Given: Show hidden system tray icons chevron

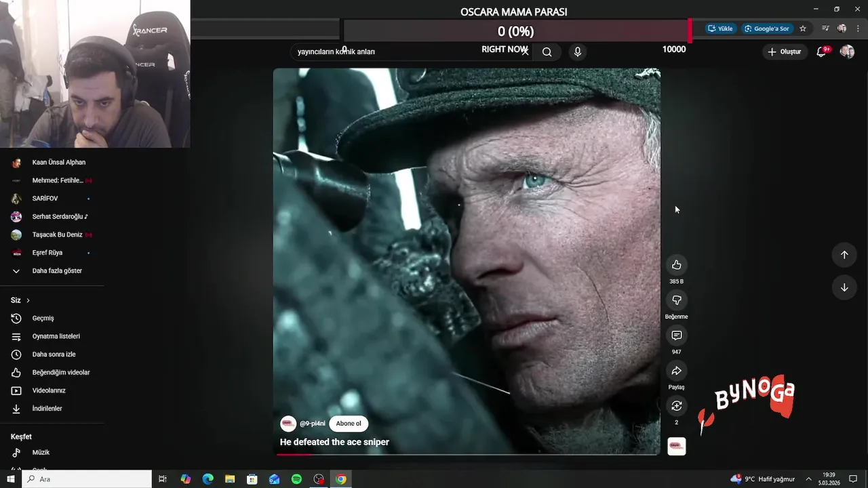Looking at the screenshot, I should point(808,479).
